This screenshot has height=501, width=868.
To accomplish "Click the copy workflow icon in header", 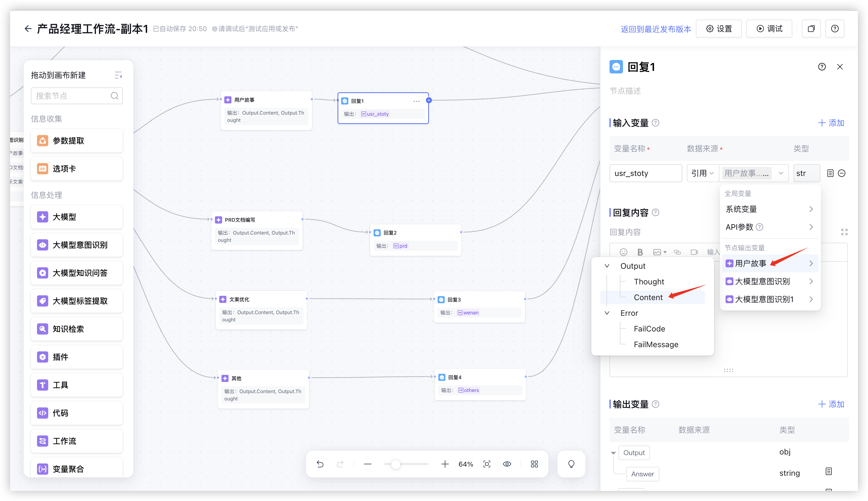I will click(811, 29).
